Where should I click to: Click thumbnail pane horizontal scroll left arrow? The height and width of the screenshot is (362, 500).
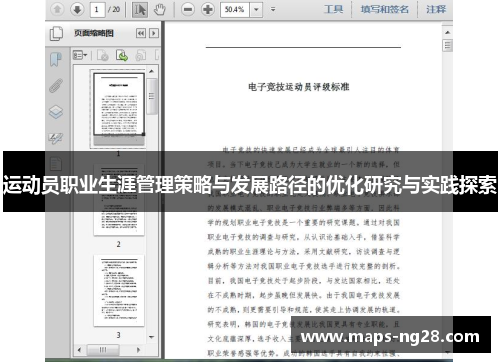79,350
